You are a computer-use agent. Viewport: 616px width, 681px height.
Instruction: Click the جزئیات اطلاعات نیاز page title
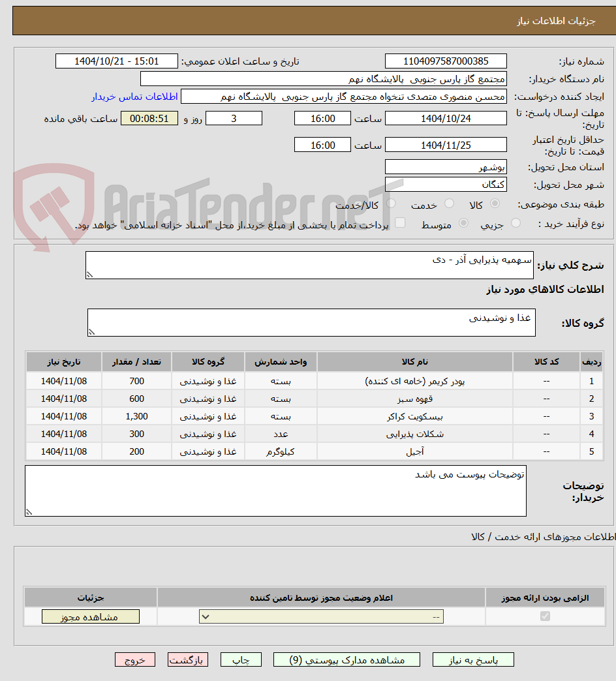coord(556,21)
